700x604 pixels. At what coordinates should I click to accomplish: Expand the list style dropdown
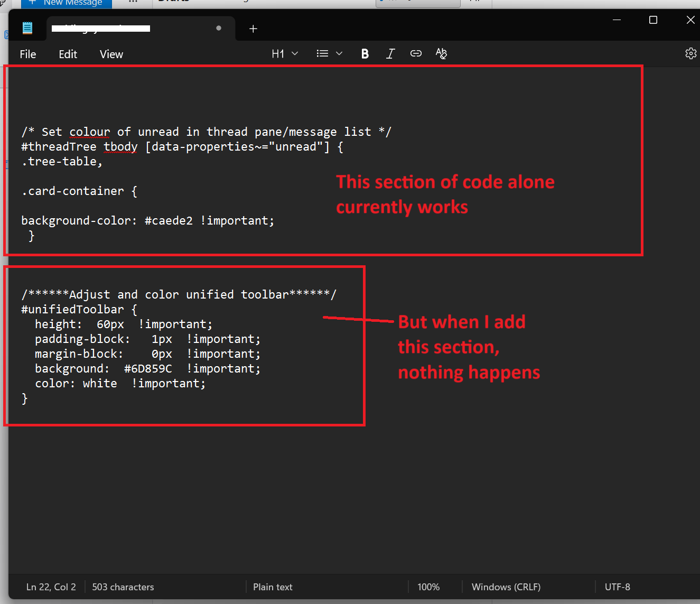click(x=329, y=54)
